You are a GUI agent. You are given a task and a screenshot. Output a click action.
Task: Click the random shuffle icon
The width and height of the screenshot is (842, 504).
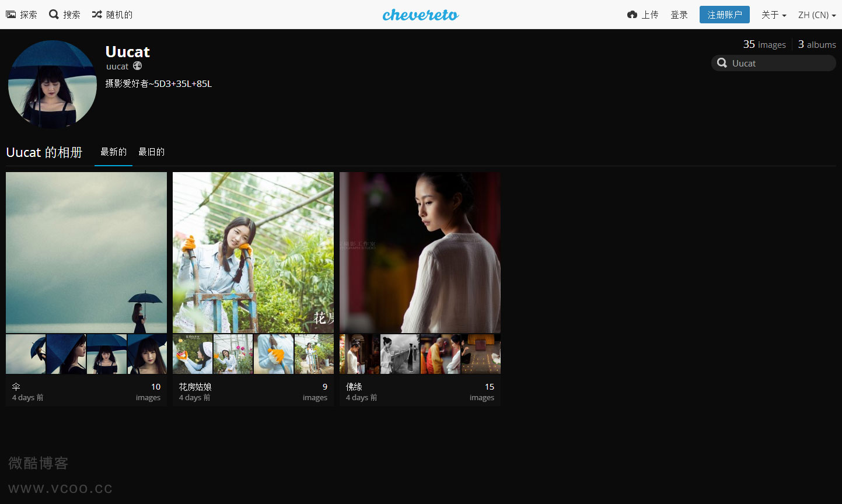click(97, 15)
